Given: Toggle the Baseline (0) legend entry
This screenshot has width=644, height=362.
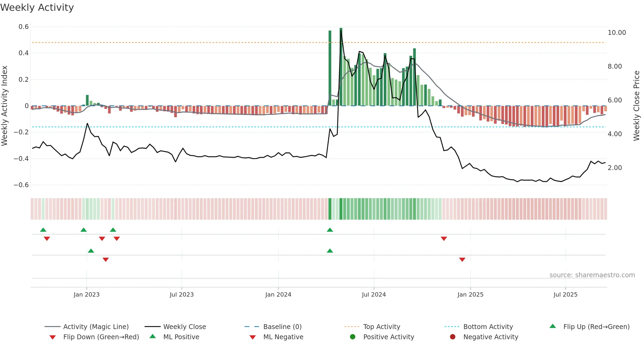Looking at the screenshot, I should 273,327.
